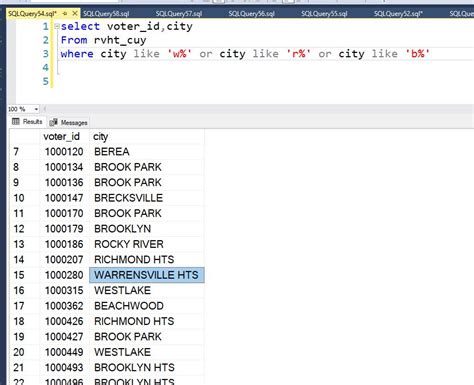Viewport: 474px width, 385px height.
Task: Collapse the select statement outline
Action: pos(57,26)
